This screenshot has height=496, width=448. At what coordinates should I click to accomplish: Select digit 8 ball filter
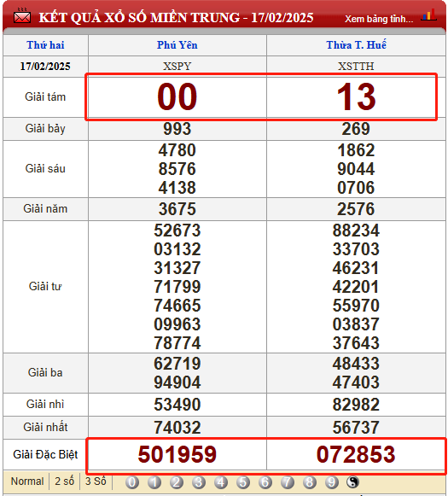click(x=309, y=482)
